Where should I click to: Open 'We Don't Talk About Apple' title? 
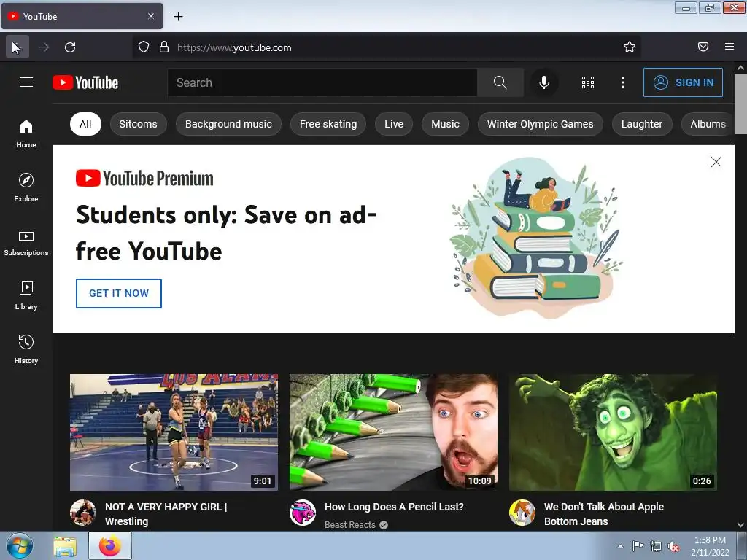(x=604, y=514)
